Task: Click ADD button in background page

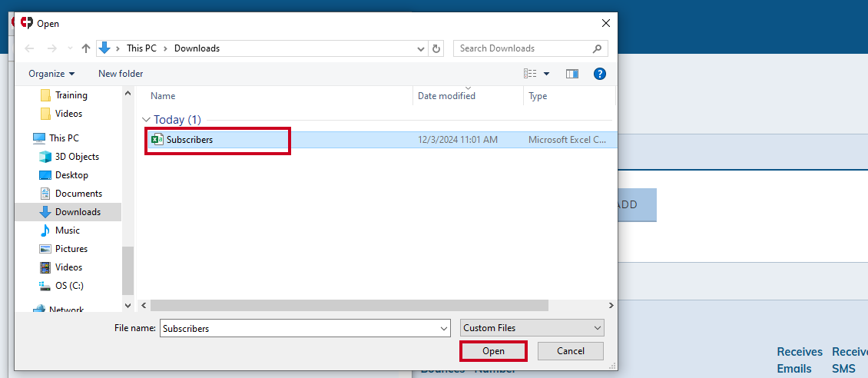Action: pyautogui.click(x=637, y=205)
